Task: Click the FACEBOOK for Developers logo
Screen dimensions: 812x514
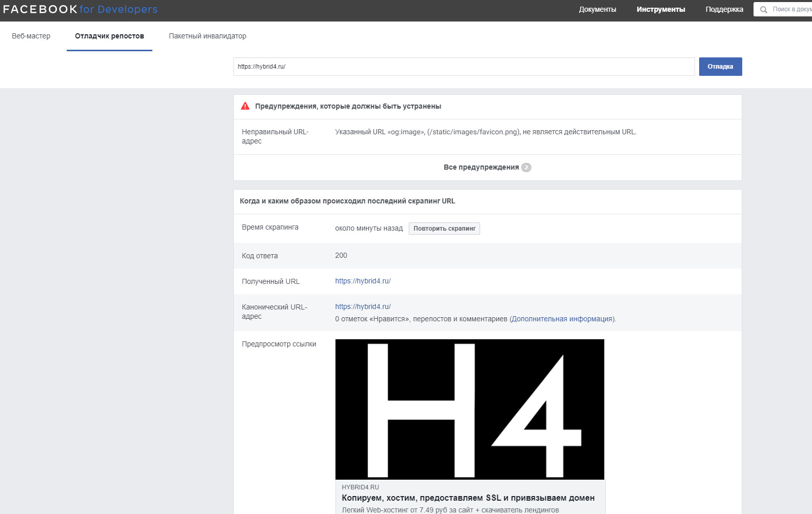Action: (81, 9)
